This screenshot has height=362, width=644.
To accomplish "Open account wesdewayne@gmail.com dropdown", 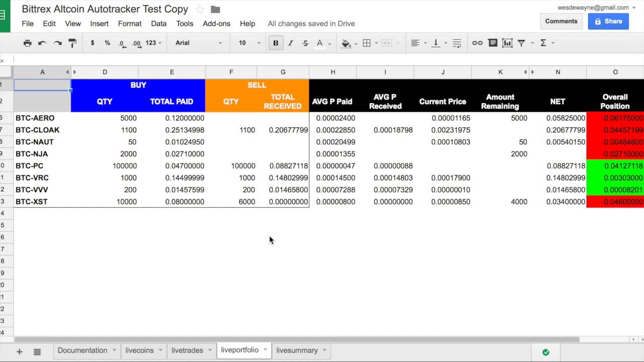I will [x=597, y=8].
